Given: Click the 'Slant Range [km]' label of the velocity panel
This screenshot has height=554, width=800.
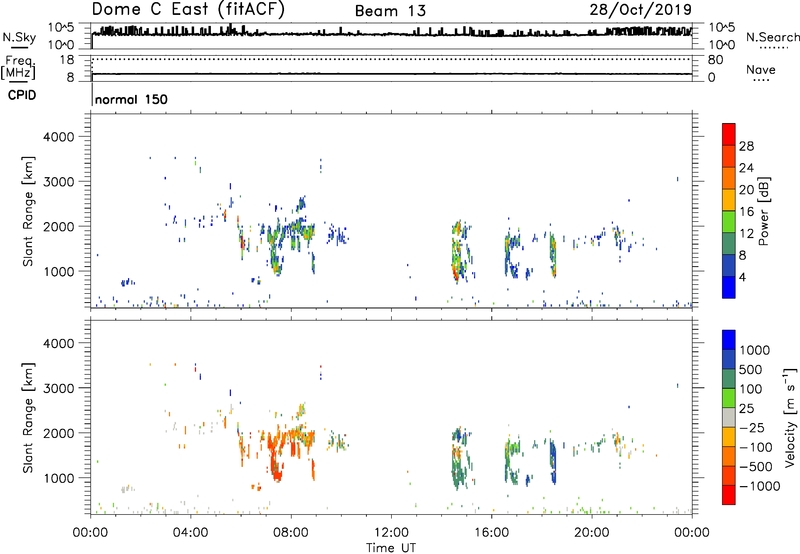Looking at the screenshot, I should pos(28,418).
